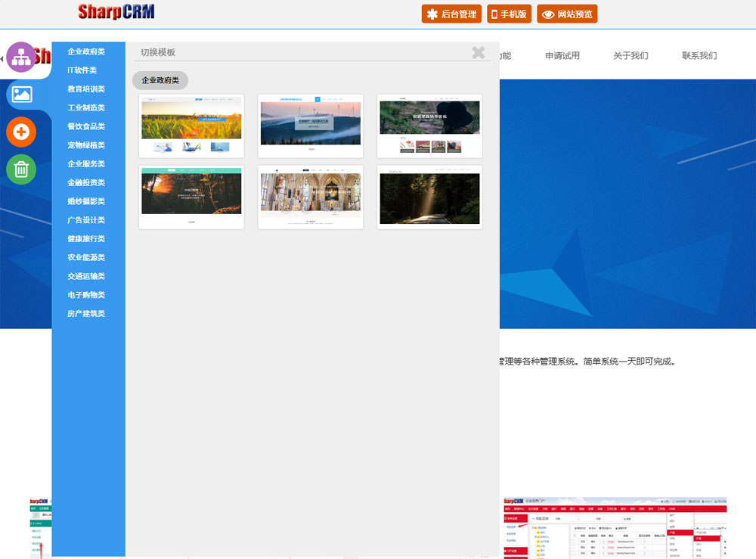
Task: Open the 金融投资类 category
Action: coord(86,182)
